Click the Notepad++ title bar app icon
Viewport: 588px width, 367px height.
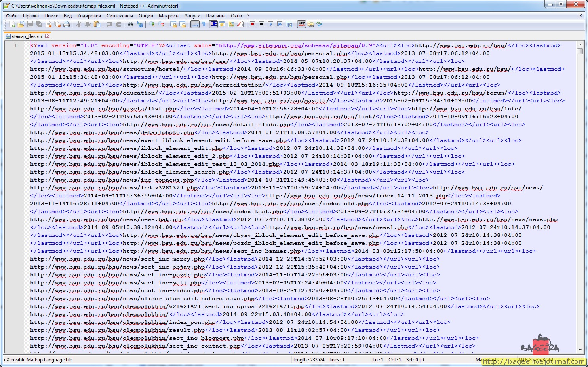tap(6, 6)
